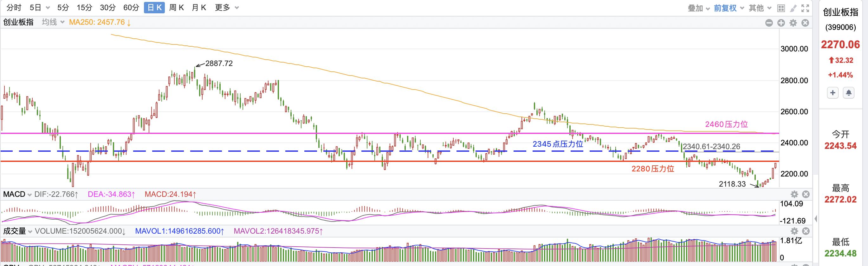Expand the 前复权 adjustment dropdown
The height and width of the screenshot is (266, 868).
[x=729, y=8]
